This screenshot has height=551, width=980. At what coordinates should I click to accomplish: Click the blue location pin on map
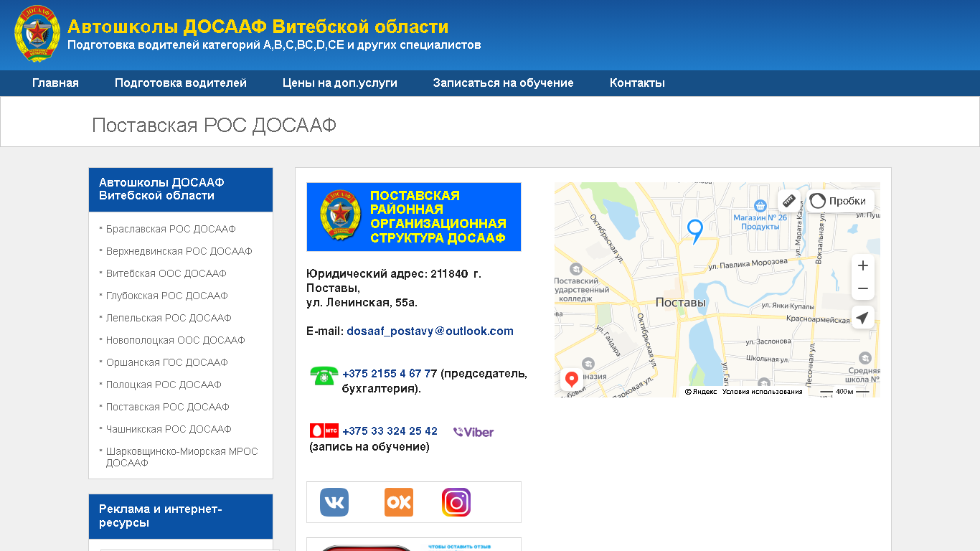(694, 231)
